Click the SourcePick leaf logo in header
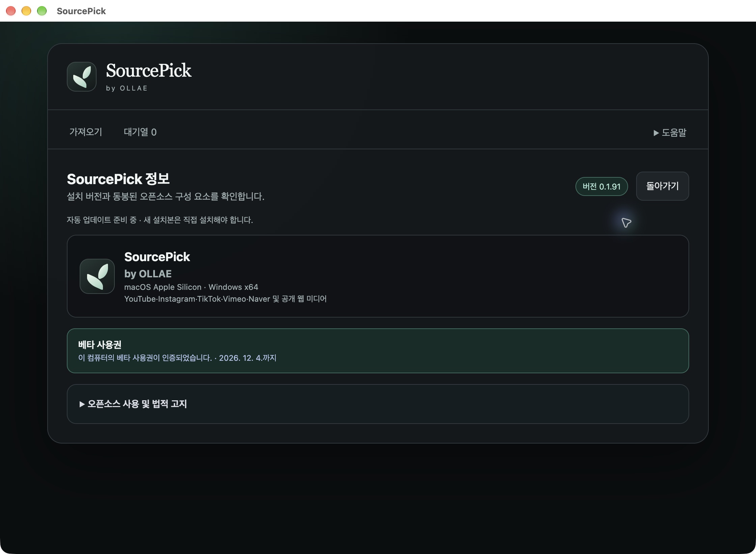 coord(82,77)
